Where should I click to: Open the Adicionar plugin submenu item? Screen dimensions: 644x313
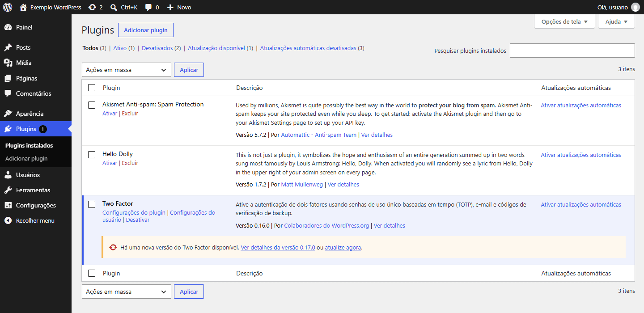click(26, 158)
